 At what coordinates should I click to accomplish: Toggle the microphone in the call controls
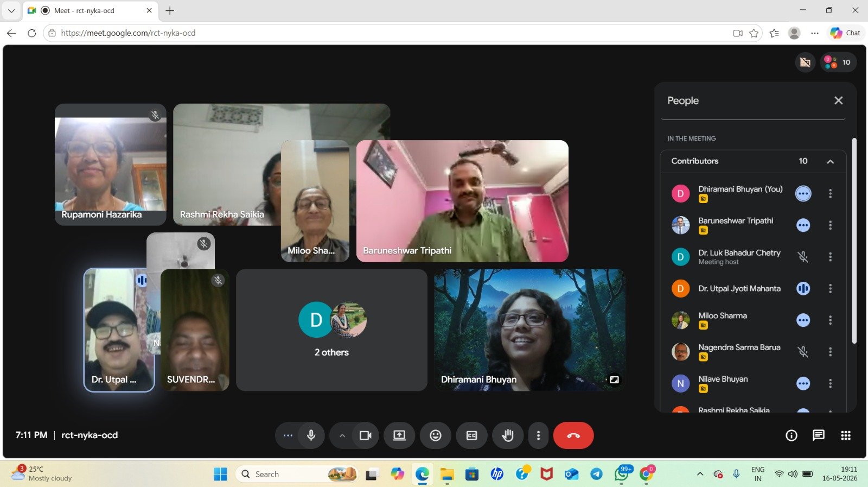coord(311,435)
